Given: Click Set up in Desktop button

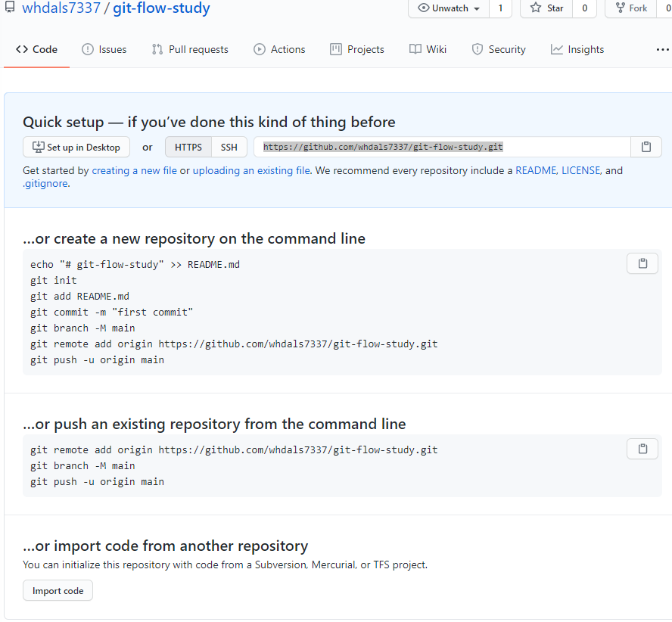Looking at the screenshot, I should (x=76, y=147).
